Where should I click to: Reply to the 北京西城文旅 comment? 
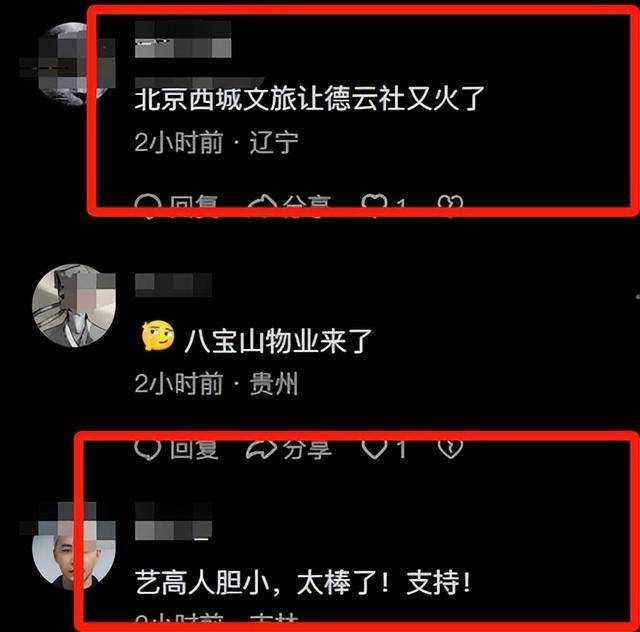click(176, 203)
